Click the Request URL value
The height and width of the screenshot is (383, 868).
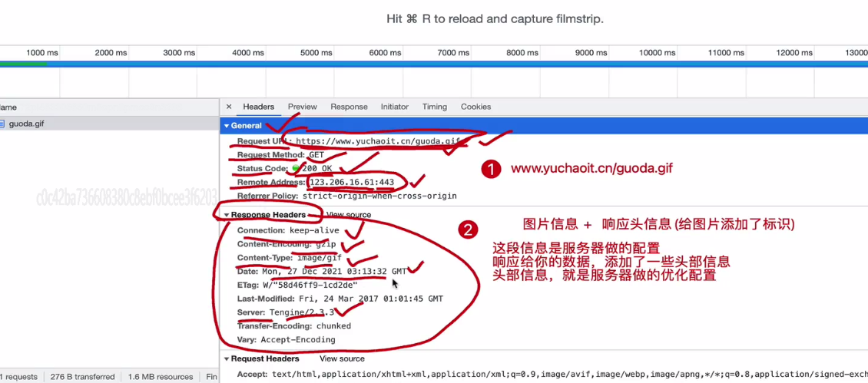coord(377,141)
